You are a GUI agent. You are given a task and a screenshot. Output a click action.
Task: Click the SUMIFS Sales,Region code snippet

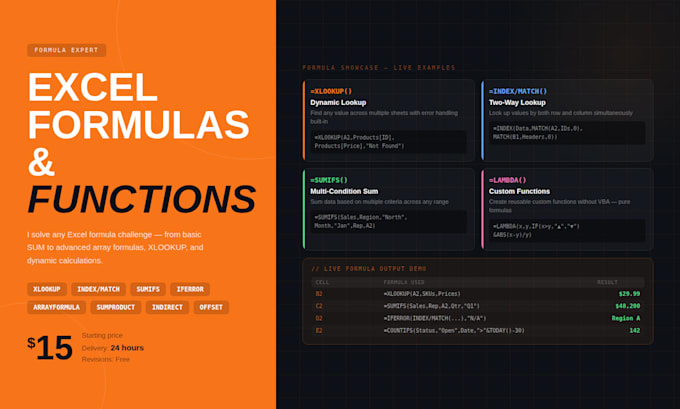point(389,222)
